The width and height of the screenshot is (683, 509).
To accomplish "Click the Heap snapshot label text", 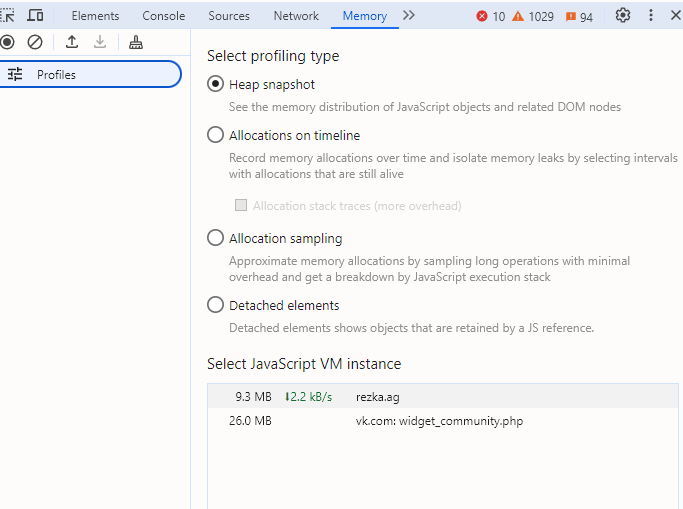I will click(x=272, y=84).
